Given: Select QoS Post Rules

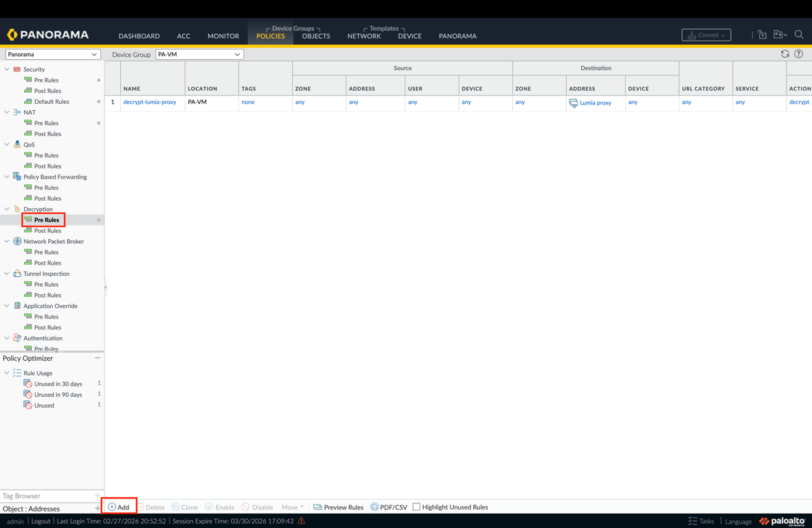Looking at the screenshot, I should coord(47,166).
